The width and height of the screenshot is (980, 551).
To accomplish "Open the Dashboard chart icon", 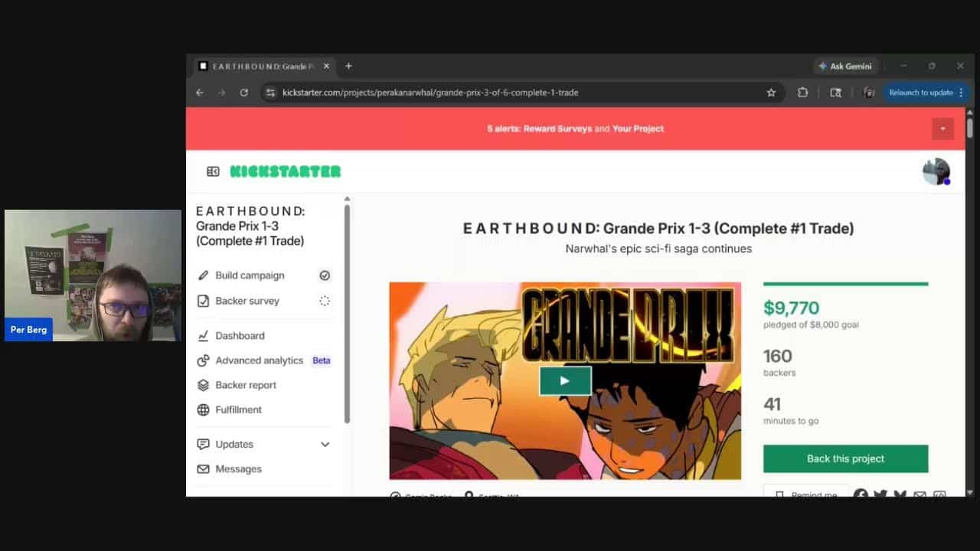I will tap(203, 336).
